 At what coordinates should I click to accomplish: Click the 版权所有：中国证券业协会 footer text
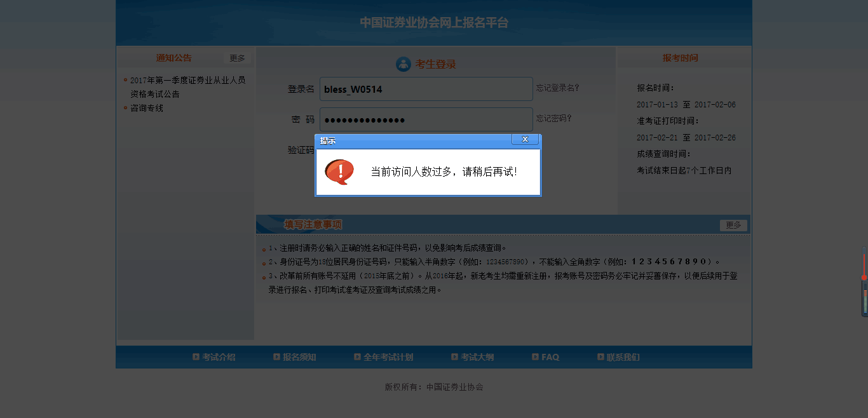tap(434, 387)
